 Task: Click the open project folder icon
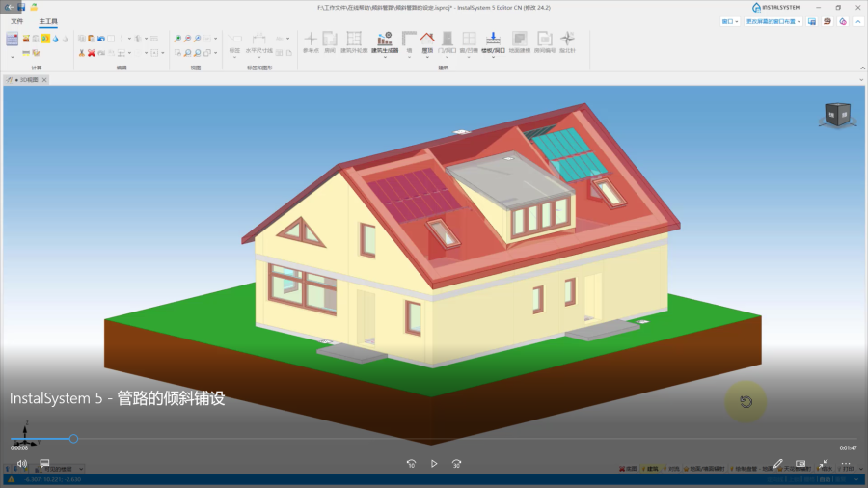pos(34,7)
